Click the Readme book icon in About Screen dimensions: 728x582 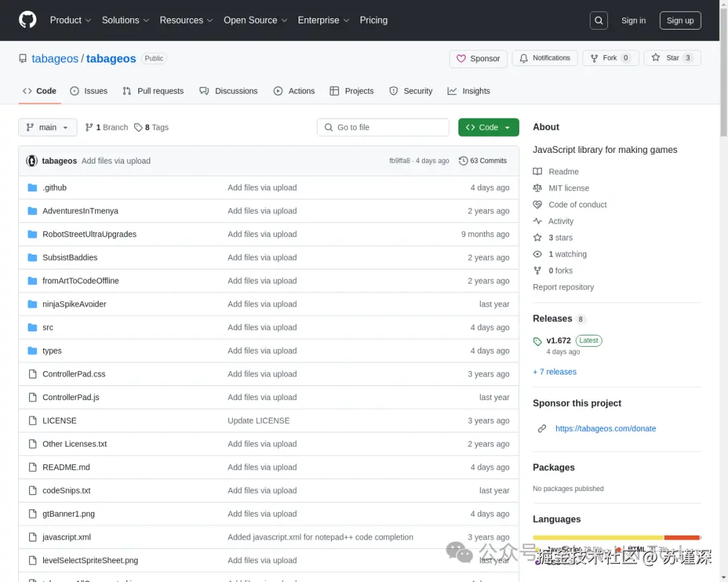(x=537, y=171)
